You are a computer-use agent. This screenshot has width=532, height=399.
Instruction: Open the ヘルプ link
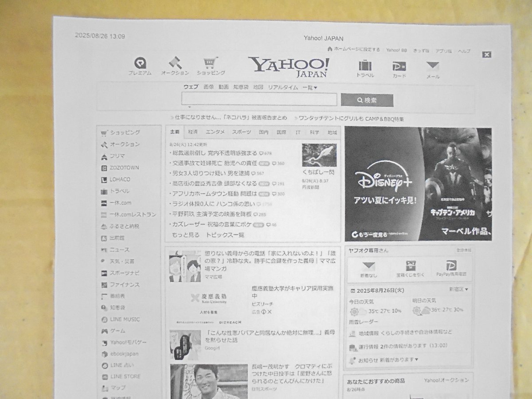pos(464,51)
